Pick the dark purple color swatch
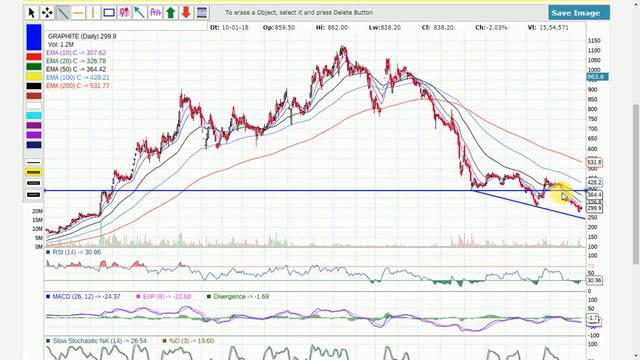 click(x=34, y=125)
